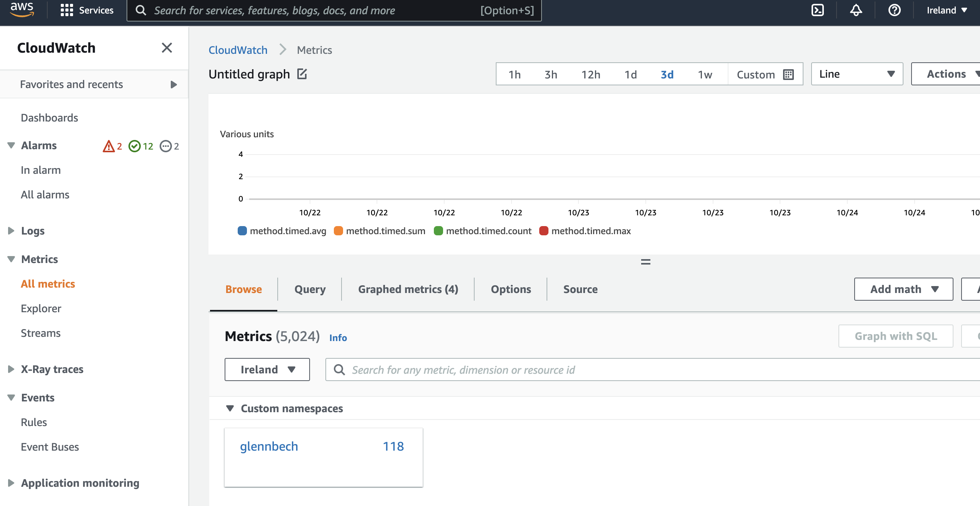Expand the Logs section
This screenshot has width=980, height=506.
(x=11, y=231)
